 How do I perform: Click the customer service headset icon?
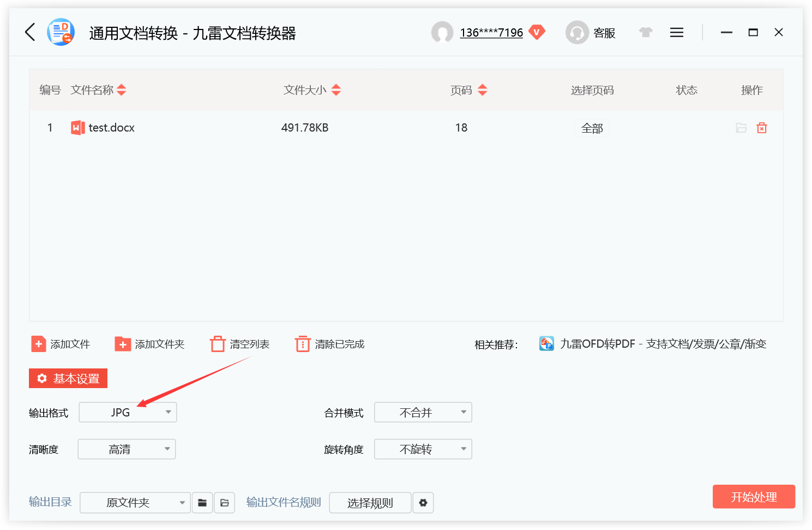tap(577, 32)
